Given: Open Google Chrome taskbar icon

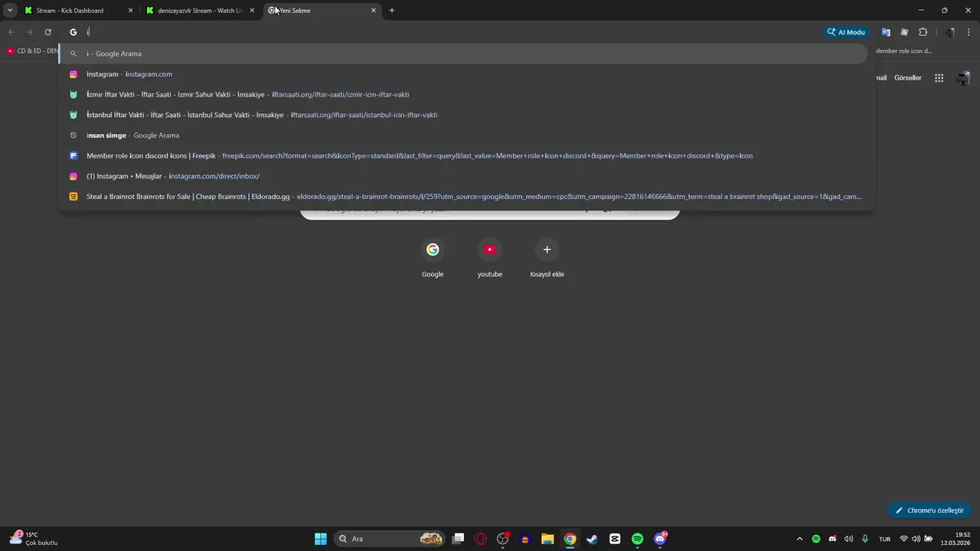Looking at the screenshot, I should [x=570, y=539].
